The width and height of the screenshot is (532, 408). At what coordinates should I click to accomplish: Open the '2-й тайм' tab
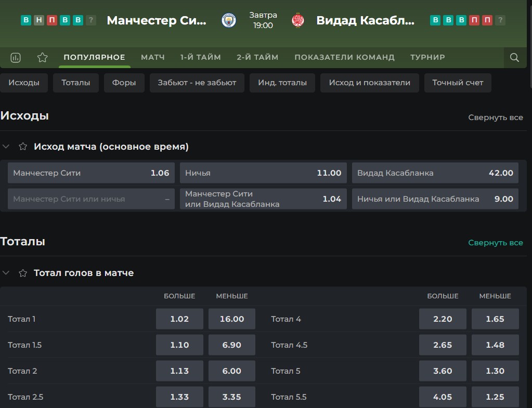click(x=257, y=57)
